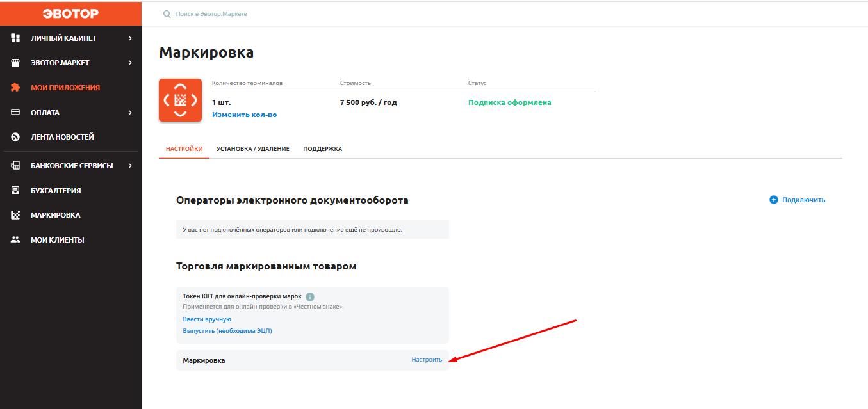
Task: Click the Мои приложения puzzle icon
Action: coord(16,88)
